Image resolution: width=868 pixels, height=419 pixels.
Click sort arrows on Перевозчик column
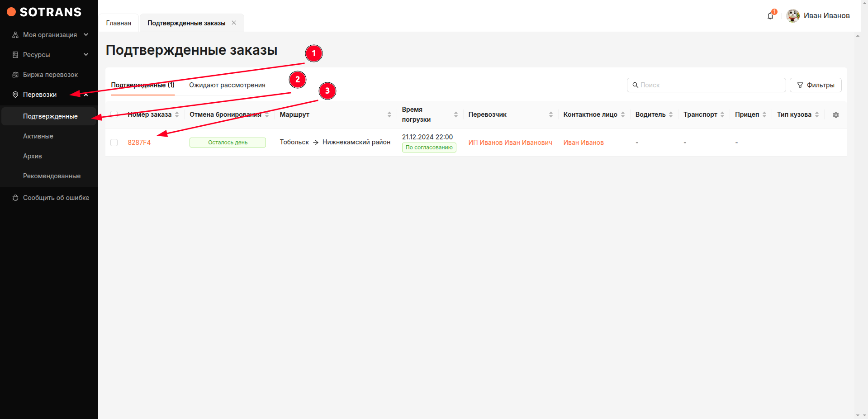pos(550,115)
